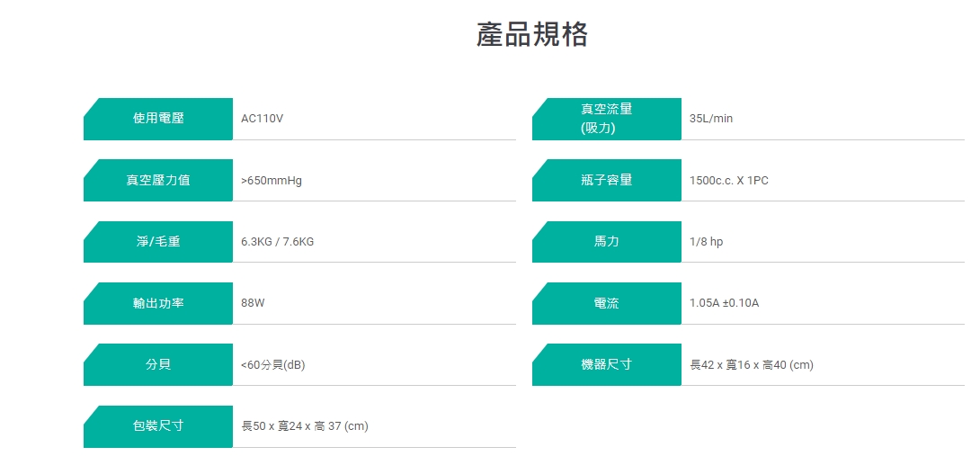Select the 分貝 label cell
Screen dimensions: 980x456
(158, 364)
